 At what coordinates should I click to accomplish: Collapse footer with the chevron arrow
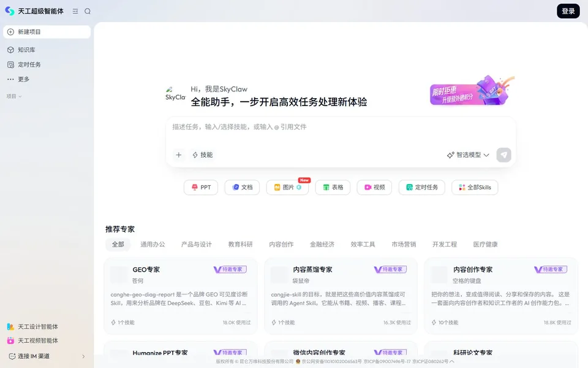point(452,362)
